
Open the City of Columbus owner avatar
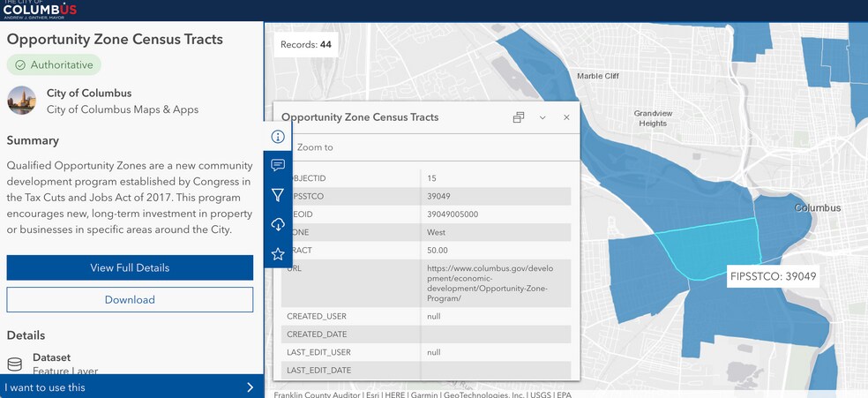(x=21, y=101)
